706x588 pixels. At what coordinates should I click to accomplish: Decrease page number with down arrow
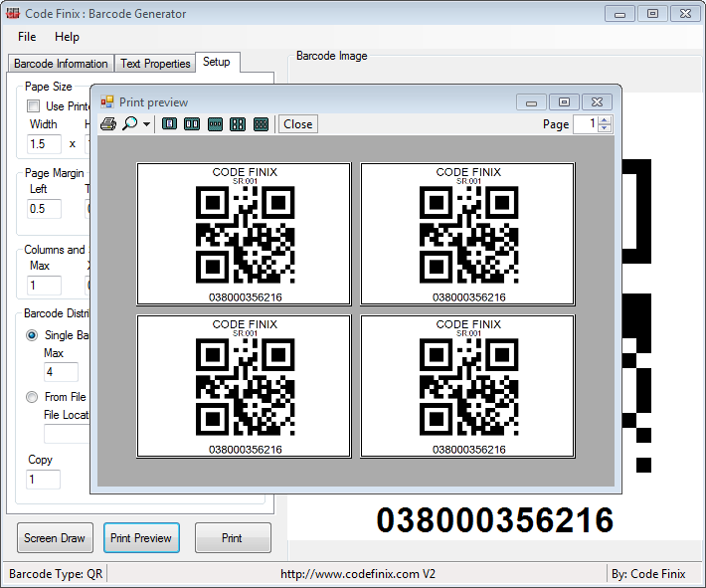tap(605, 128)
